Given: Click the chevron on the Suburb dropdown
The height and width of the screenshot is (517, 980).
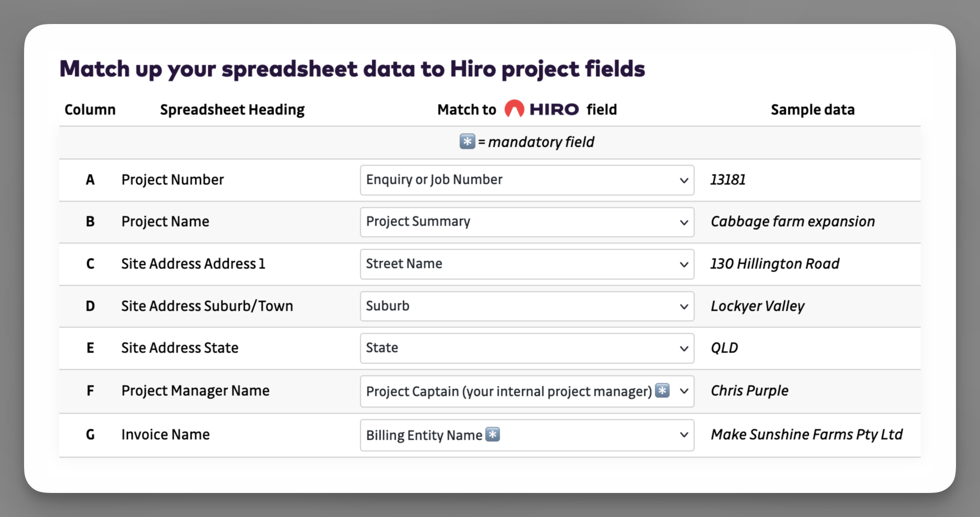Looking at the screenshot, I should click(683, 307).
